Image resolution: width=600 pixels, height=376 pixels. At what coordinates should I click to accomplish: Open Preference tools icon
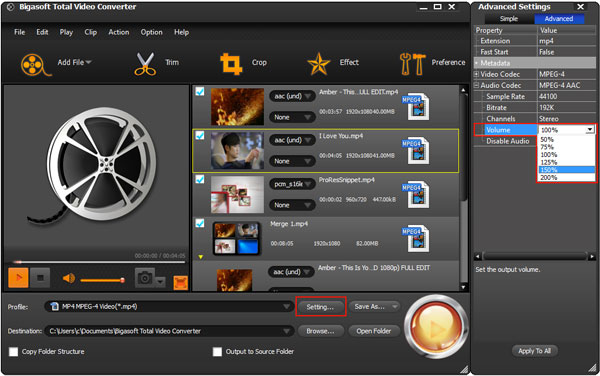(412, 63)
